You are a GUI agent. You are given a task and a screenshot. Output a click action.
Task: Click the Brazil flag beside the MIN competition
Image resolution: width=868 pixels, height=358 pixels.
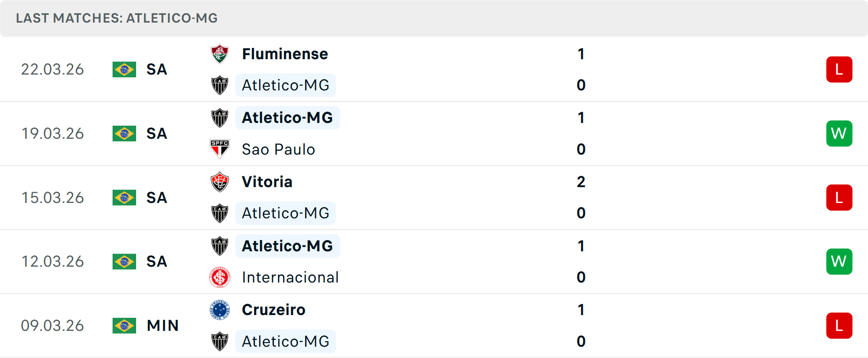tap(124, 325)
